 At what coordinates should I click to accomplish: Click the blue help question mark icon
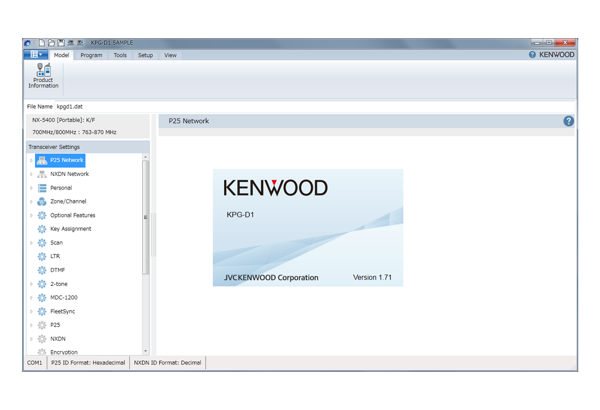click(x=568, y=121)
